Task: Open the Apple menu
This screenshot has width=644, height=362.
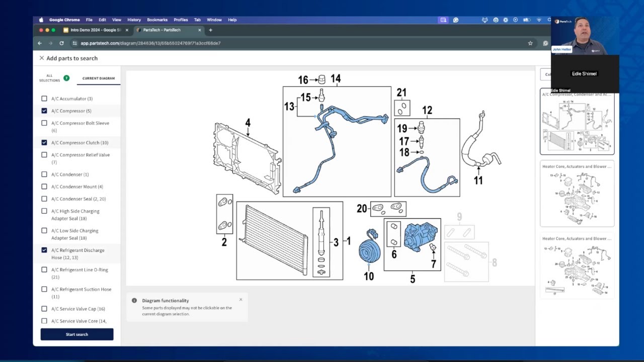Action: coord(41,20)
